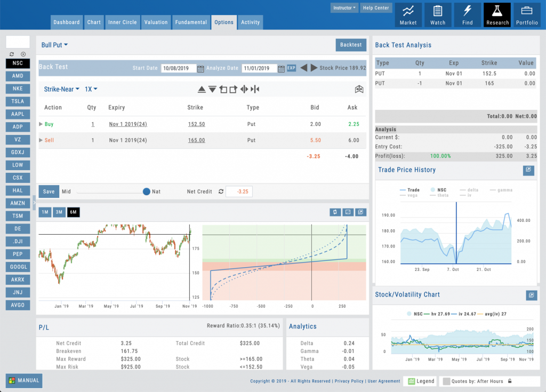Switch chart timeframe to 1M
The width and height of the screenshot is (546, 392).
click(x=45, y=212)
